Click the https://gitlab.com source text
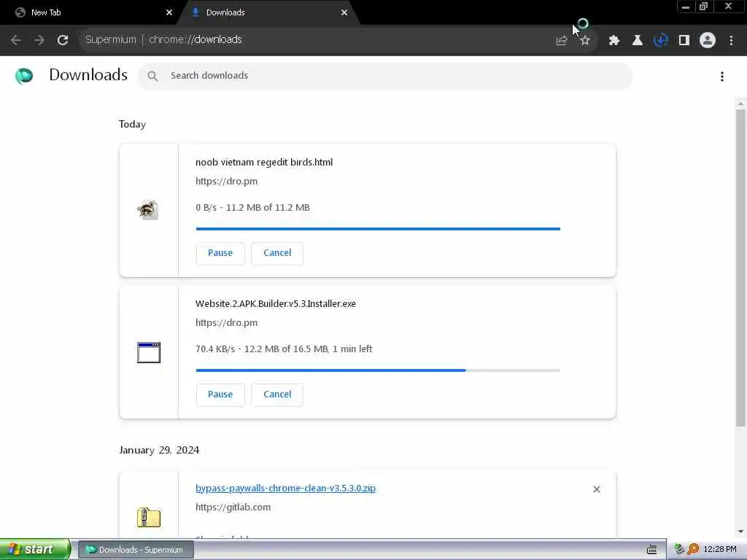Image resolution: width=747 pixels, height=560 pixels. pyautogui.click(x=233, y=507)
